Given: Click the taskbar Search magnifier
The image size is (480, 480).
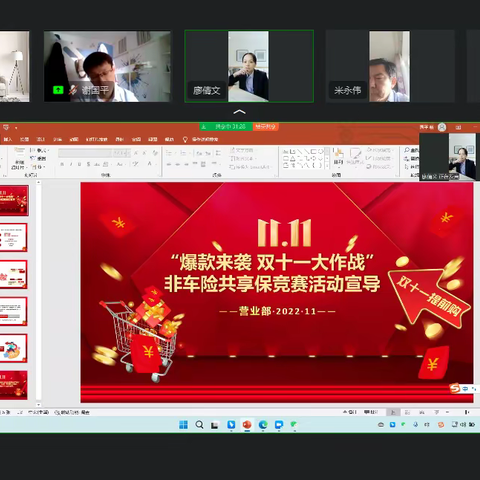Looking at the screenshot, I should [199, 425].
